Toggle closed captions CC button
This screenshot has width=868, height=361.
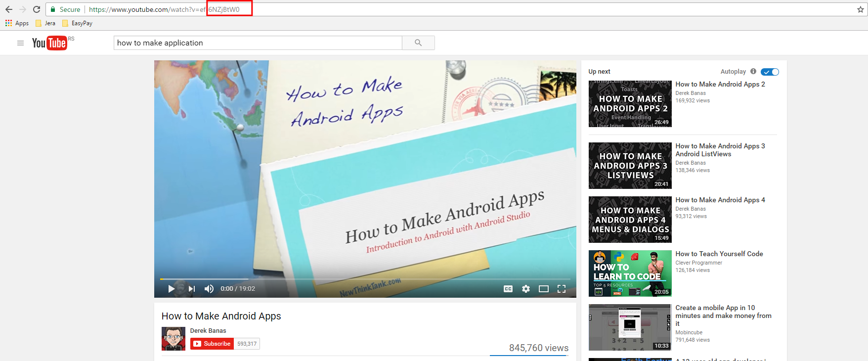point(508,289)
